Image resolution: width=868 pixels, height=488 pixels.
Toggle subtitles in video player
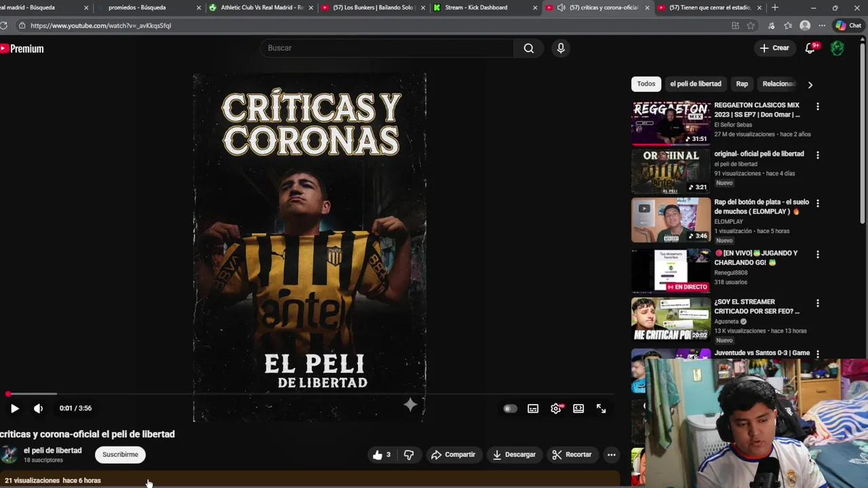(533, 409)
